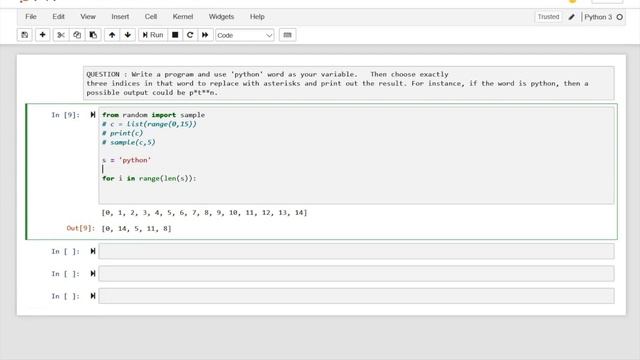This screenshot has height=360, width=640.
Task: Click into the second empty code cell
Action: pyautogui.click(x=356, y=273)
